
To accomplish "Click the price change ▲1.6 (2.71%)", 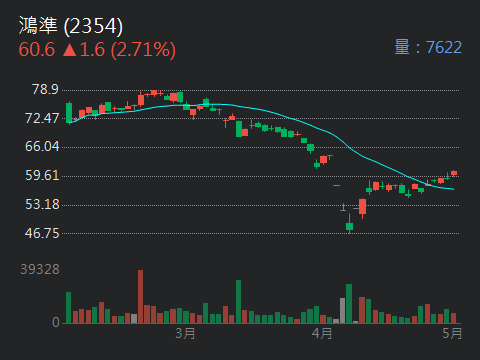I will (119, 50).
